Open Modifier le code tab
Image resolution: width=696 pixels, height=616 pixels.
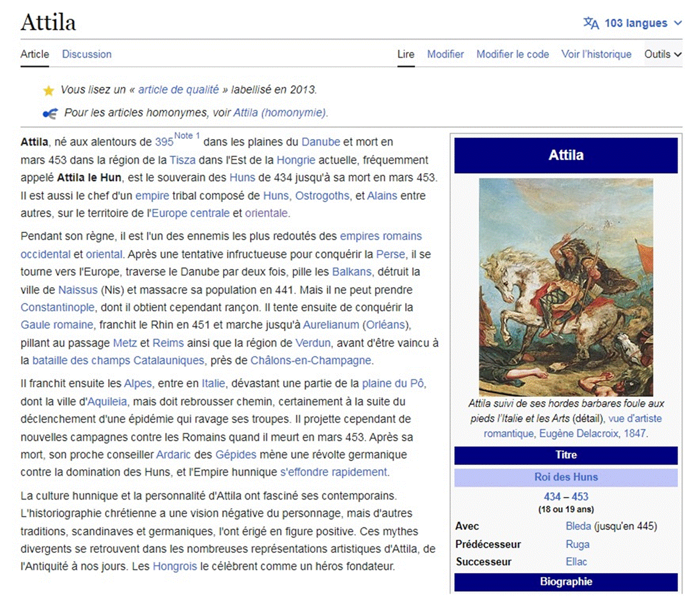[512, 54]
